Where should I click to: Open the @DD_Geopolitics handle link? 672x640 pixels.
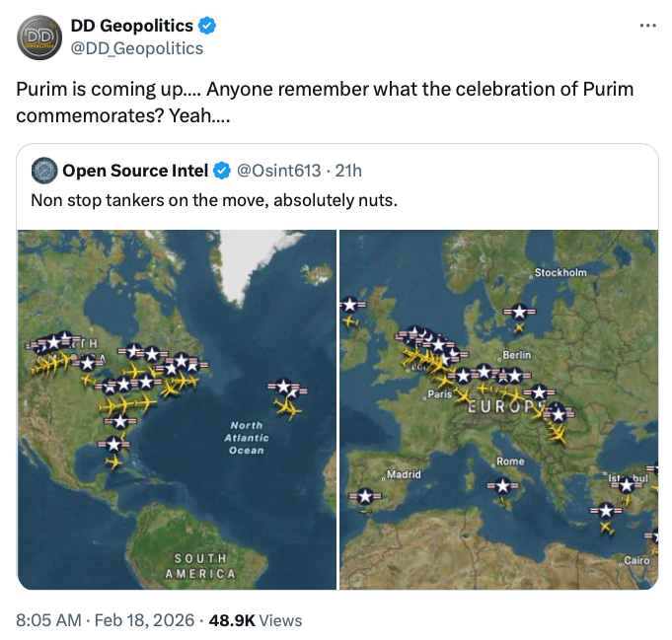coord(136,47)
